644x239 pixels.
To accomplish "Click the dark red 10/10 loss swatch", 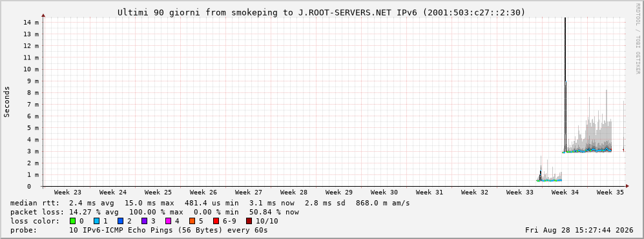I will (249, 221).
